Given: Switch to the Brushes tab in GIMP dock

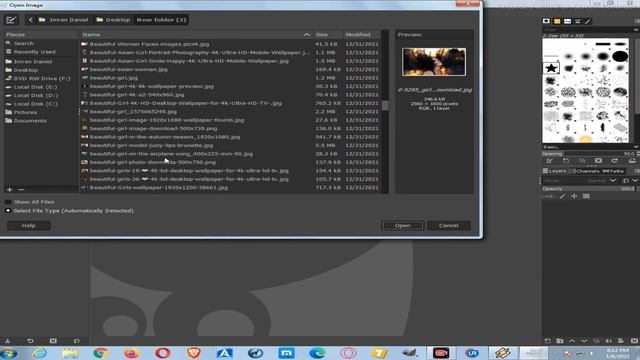Looking at the screenshot, I should tap(547, 21).
